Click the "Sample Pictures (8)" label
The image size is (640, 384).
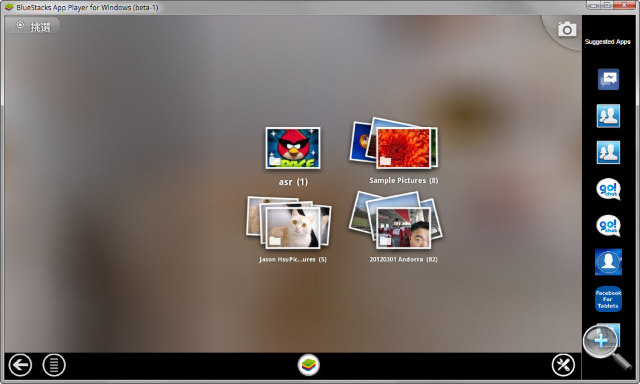pyautogui.click(x=404, y=180)
